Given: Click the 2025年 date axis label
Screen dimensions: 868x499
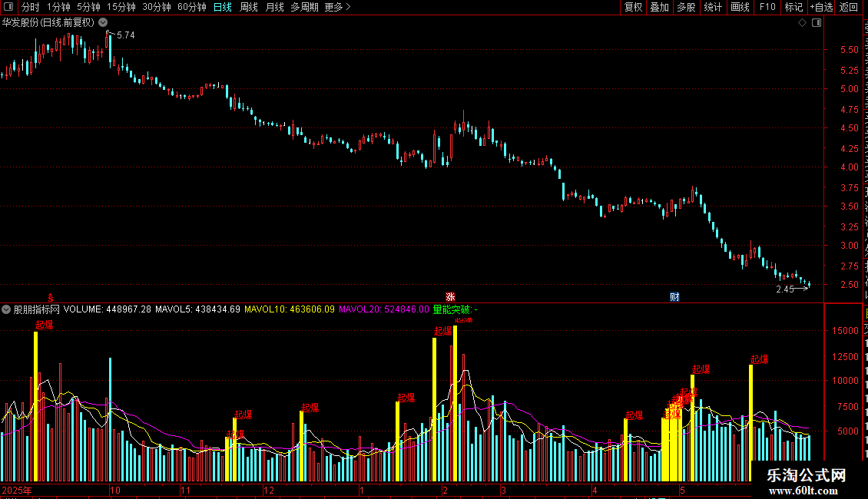Looking at the screenshot, I should point(17,490).
